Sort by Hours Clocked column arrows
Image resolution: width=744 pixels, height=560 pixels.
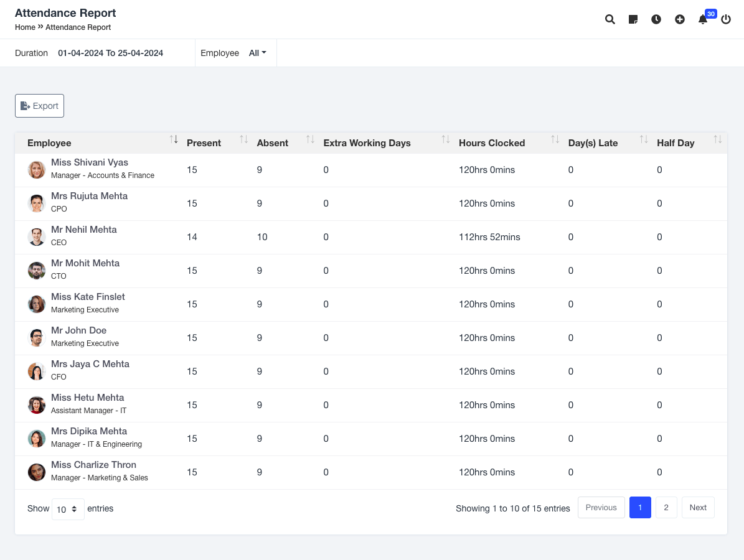(x=555, y=140)
